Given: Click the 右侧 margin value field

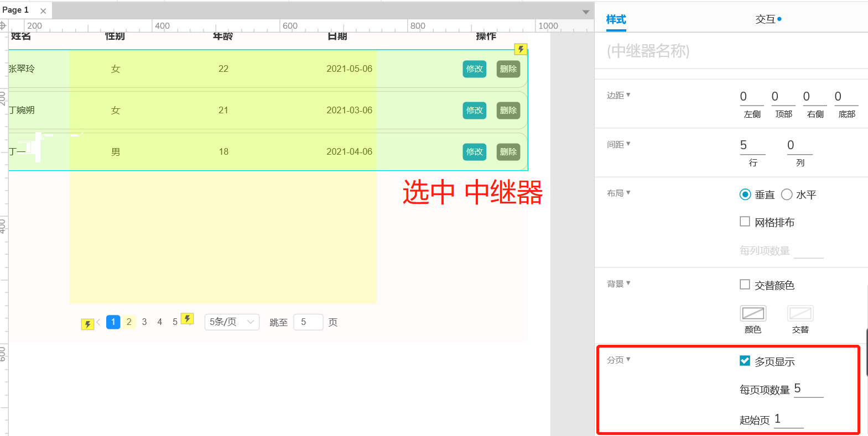Looking at the screenshot, I should [x=815, y=97].
